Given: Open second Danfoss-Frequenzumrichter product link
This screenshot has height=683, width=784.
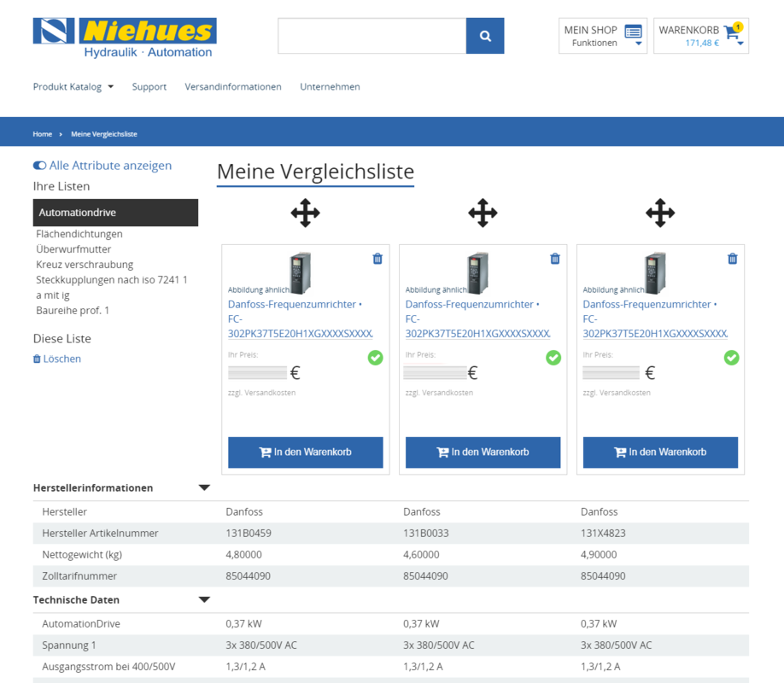Looking at the screenshot, I should pyautogui.click(x=478, y=319).
